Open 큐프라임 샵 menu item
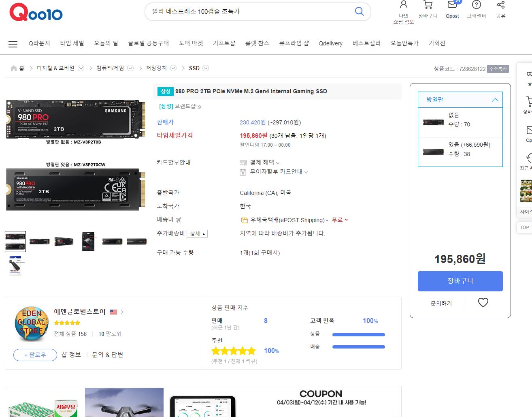 point(294,43)
